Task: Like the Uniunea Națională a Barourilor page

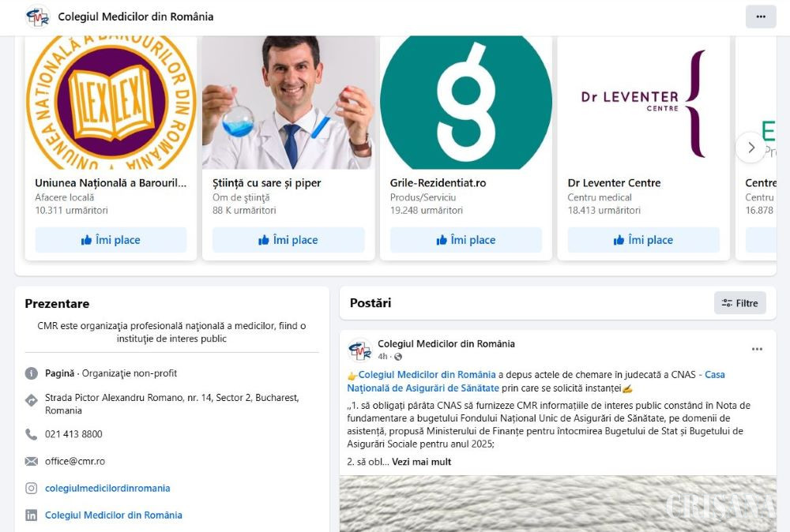Action: coord(111,240)
